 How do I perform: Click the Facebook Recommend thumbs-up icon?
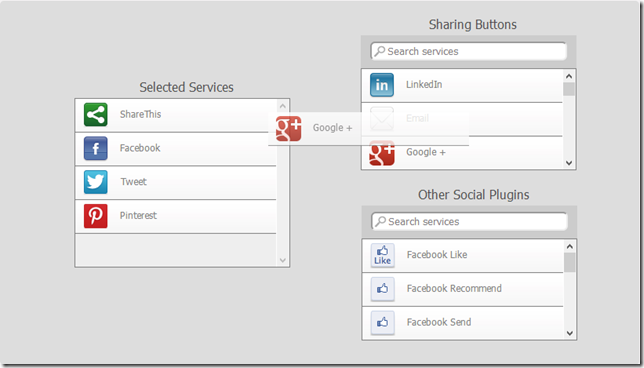coord(382,289)
